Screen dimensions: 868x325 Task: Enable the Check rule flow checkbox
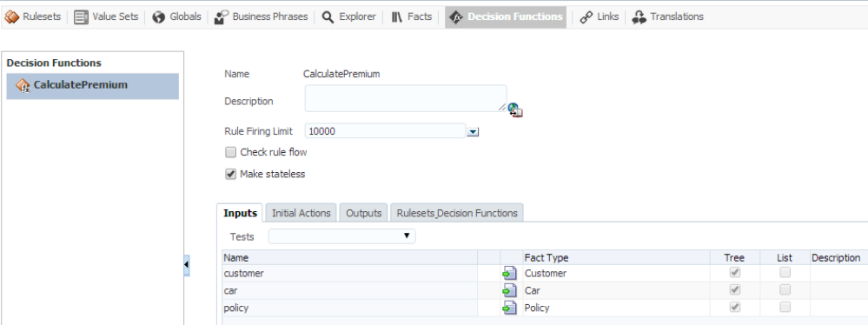click(231, 152)
